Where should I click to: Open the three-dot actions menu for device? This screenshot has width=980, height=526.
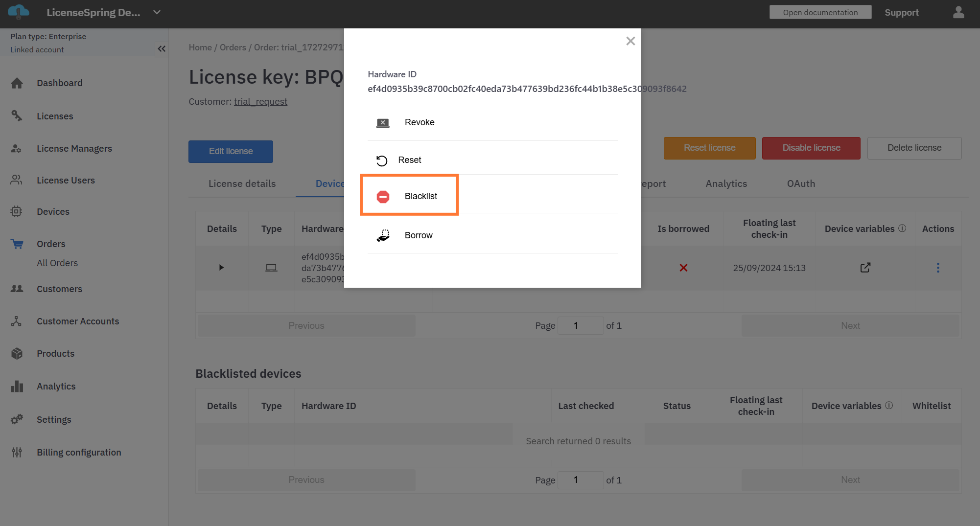(x=938, y=268)
